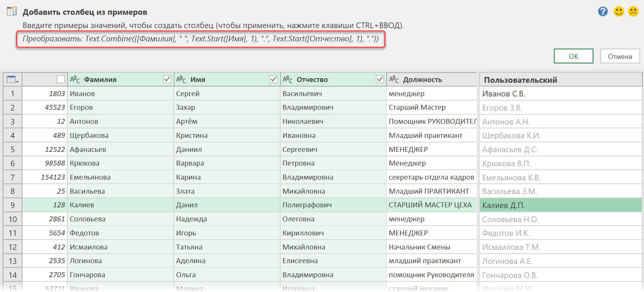Viewport: 644px width, 292px height.
Task: Select the Должность column header
Action: (431, 79)
